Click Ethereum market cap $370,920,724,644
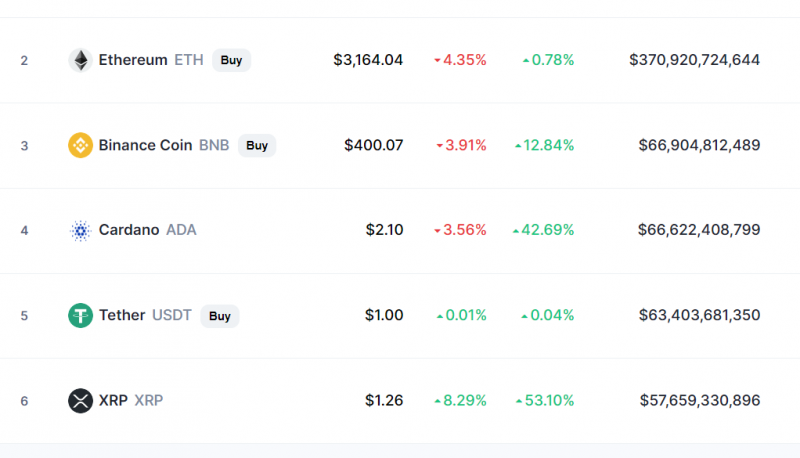This screenshot has height=458, width=800. click(x=694, y=60)
